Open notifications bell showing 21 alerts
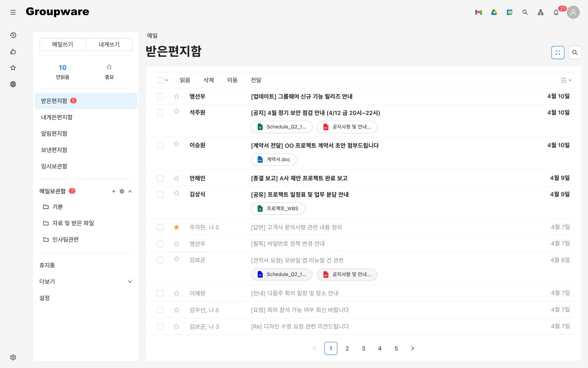The width and height of the screenshot is (588, 368). 556,12
